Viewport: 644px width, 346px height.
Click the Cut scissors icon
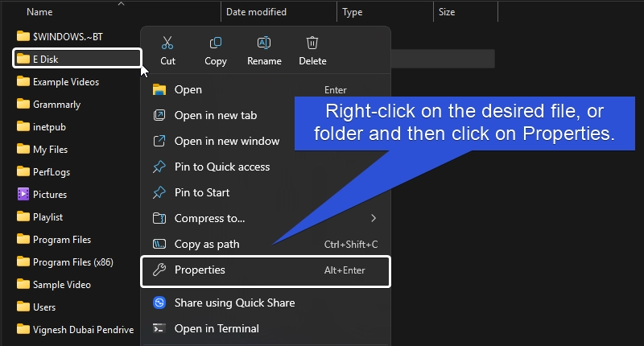click(167, 43)
